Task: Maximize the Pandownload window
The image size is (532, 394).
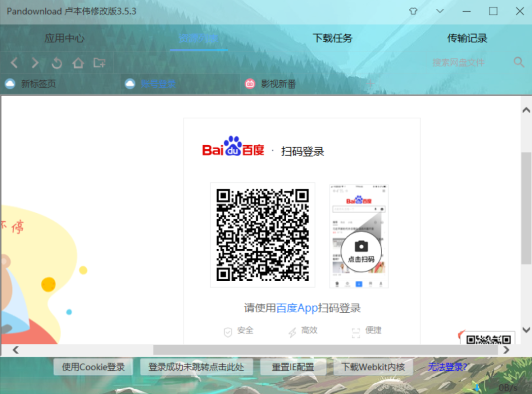Action: [493, 11]
